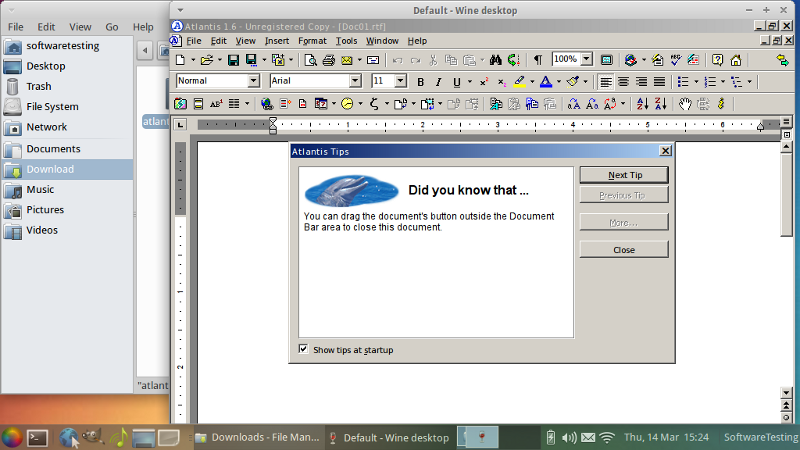Toggle subscript formatting
The height and width of the screenshot is (450, 800).
point(502,82)
